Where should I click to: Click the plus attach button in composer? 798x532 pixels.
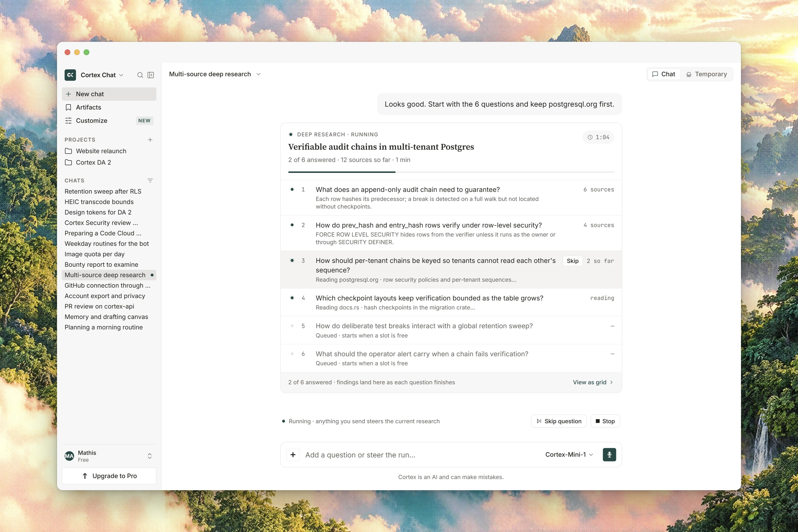point(293,455)
